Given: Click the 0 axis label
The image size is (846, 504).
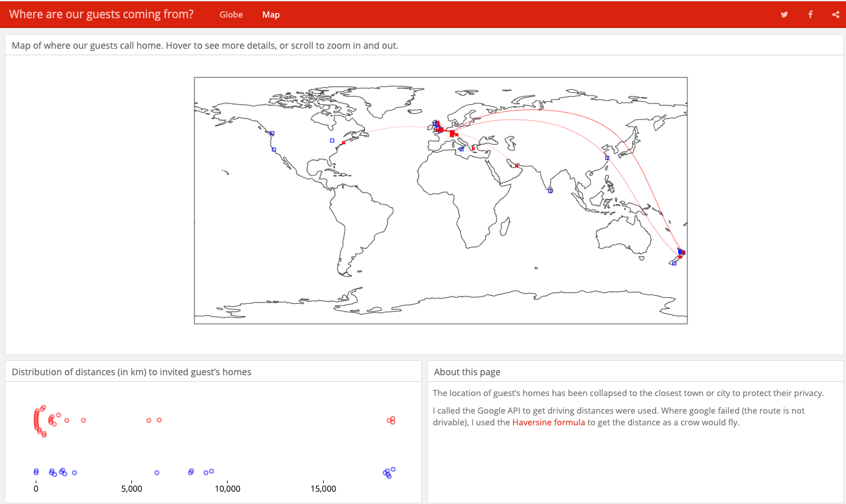Looking at the screenshot, I should [36, 489].
